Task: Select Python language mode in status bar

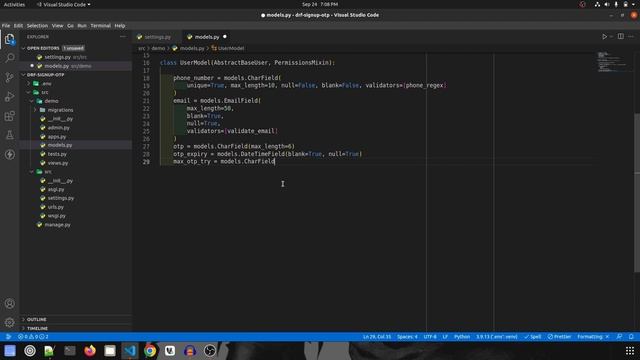Action: pos(462,337)
